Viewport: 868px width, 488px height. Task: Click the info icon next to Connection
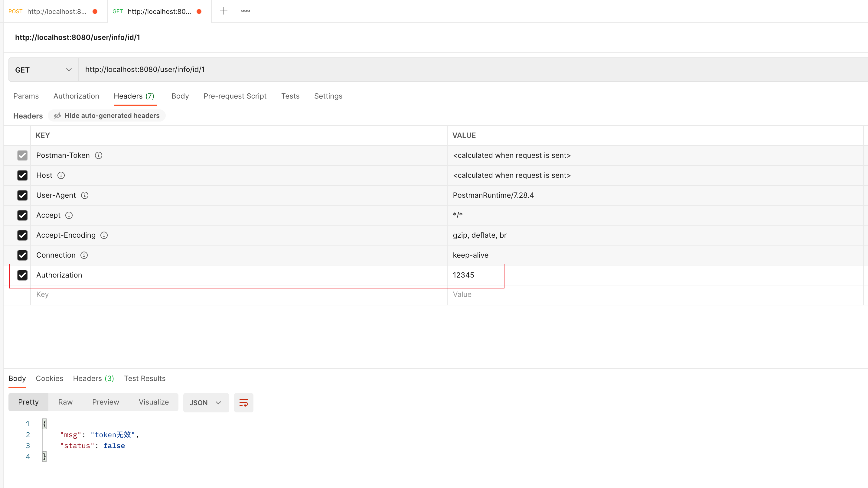click(x=84, y=255)
